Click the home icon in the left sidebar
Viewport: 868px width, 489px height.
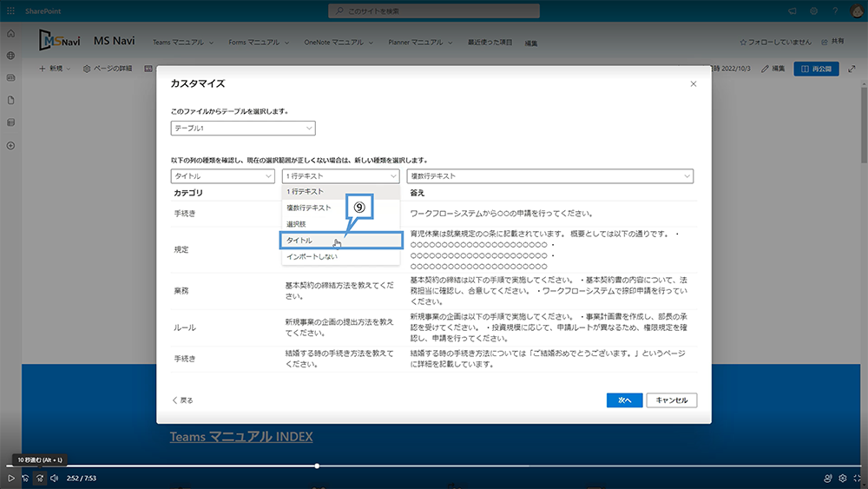[11, 33]
